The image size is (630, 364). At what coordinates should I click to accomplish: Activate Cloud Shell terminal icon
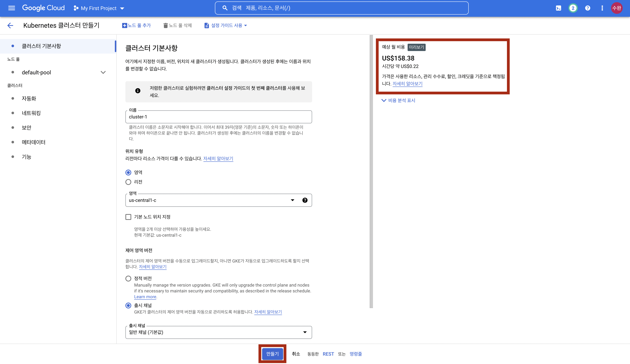[558, 8]
